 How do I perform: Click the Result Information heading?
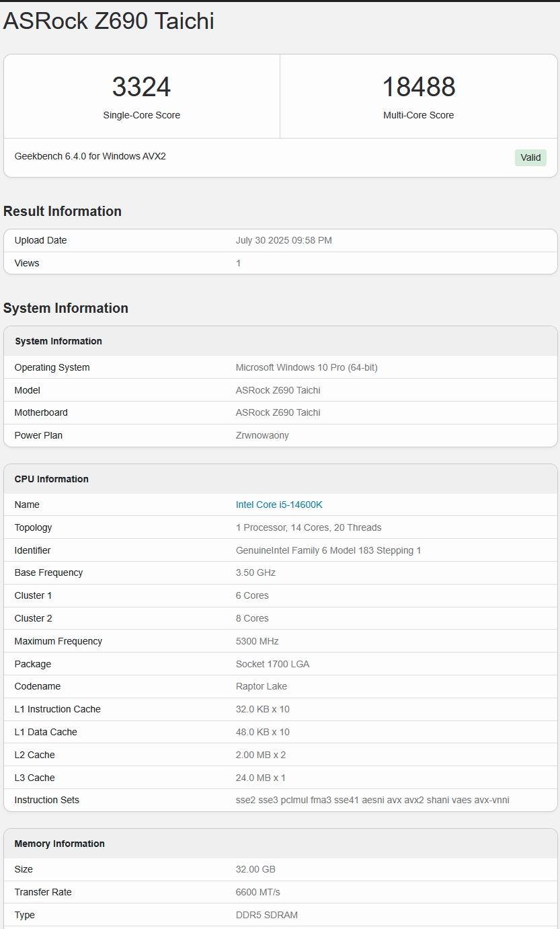coord(63,211)
